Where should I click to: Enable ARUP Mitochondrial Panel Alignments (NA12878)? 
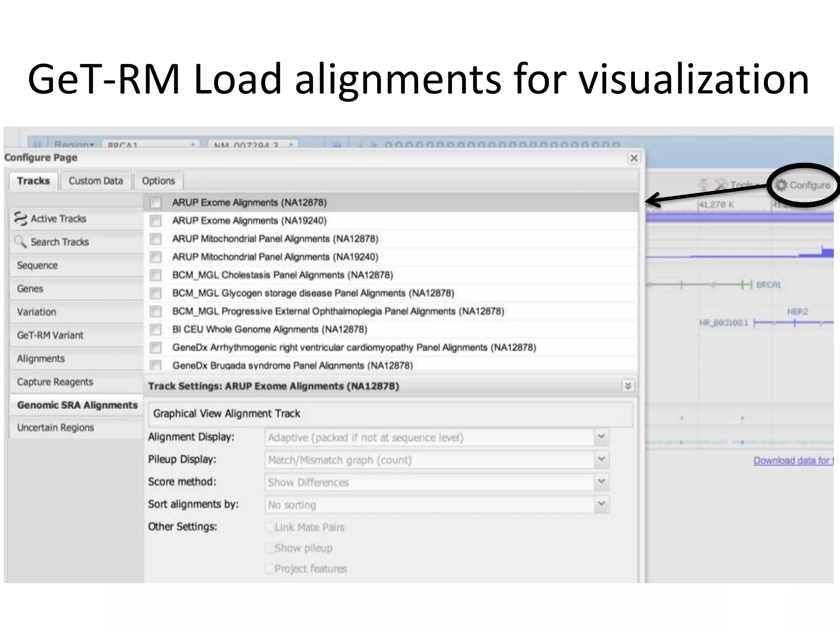pos(155,239)
